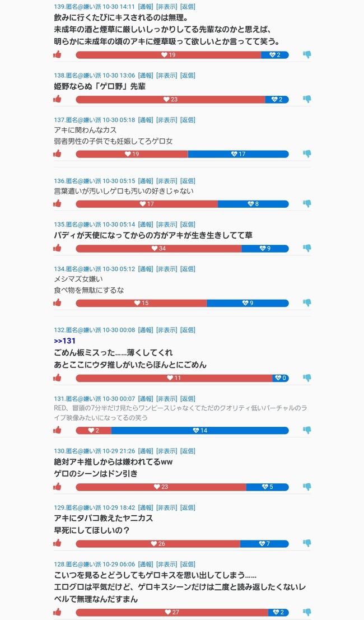
Task: Click thumbs-up icon on comment 131
Action: pos(57,431)
